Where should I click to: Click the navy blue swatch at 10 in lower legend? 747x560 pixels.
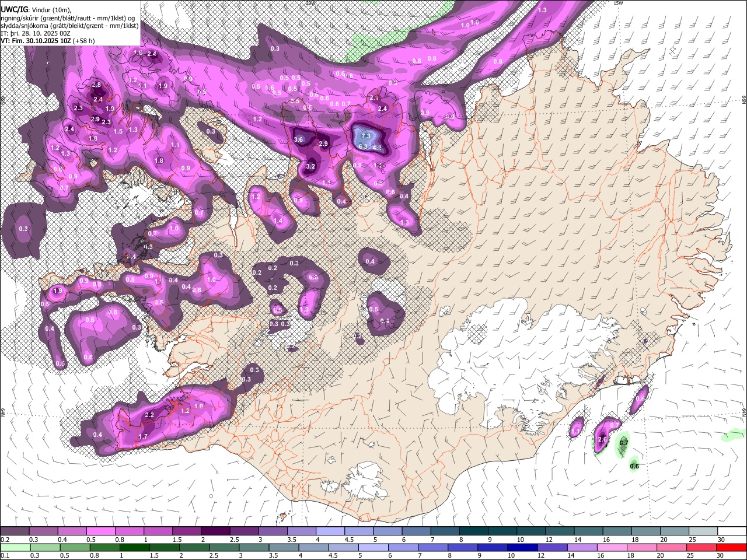[521, 547]
